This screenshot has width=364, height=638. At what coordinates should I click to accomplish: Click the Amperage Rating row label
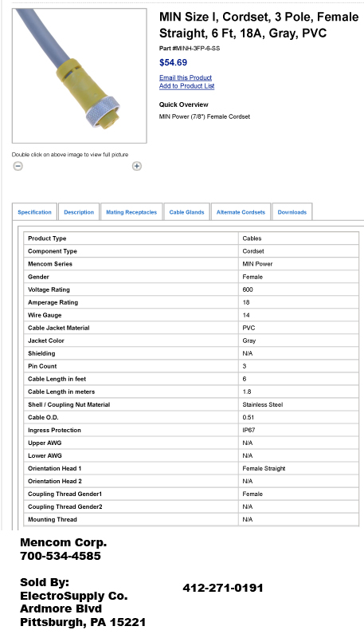53,302
